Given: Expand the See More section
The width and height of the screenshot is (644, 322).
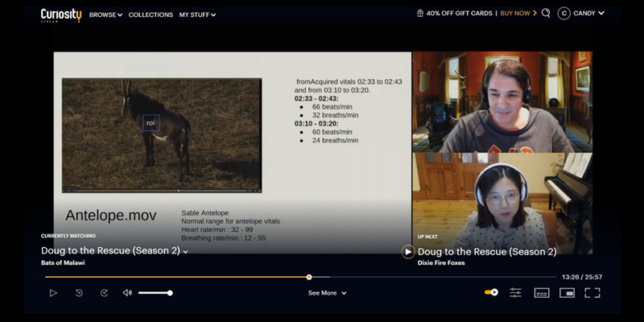Looking at the screenshot, I should 327,293.
